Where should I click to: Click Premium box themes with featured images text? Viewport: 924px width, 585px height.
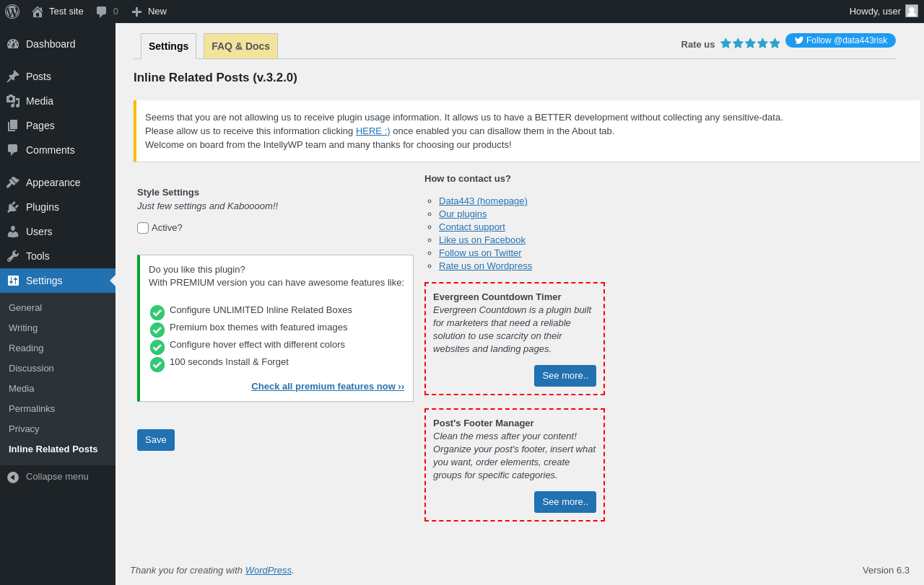(258, 327)
